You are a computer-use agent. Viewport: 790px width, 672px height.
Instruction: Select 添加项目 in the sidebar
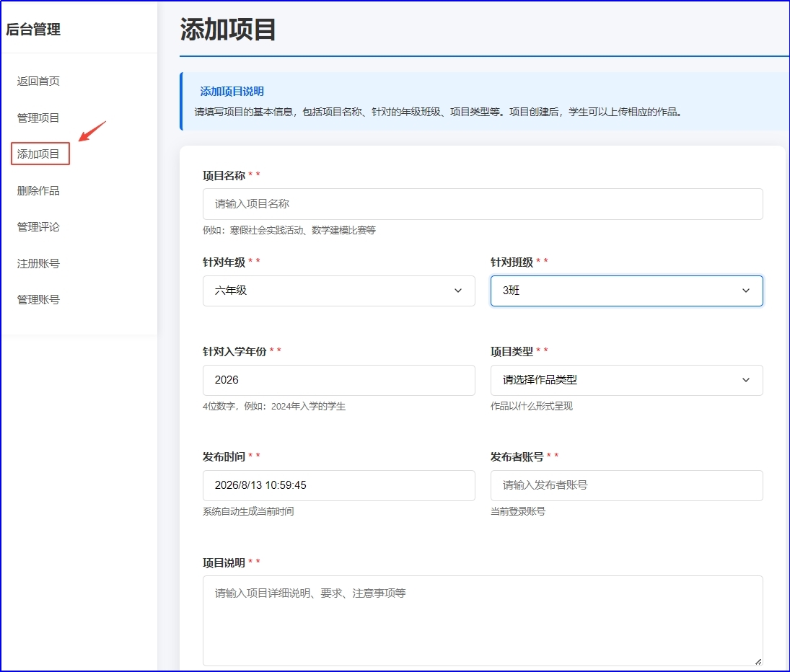pos(38,154)
